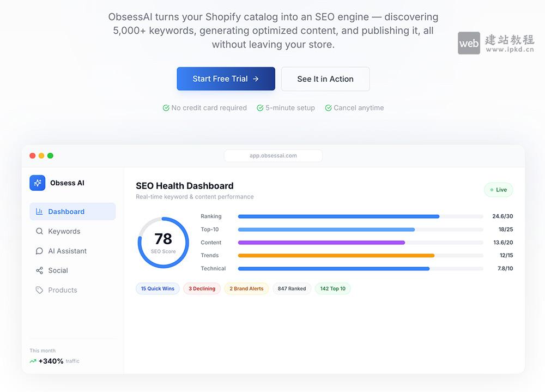Expand the '15 Quick Wins' badge
This screenshot has height=392, width=545.
pos(158,288)
